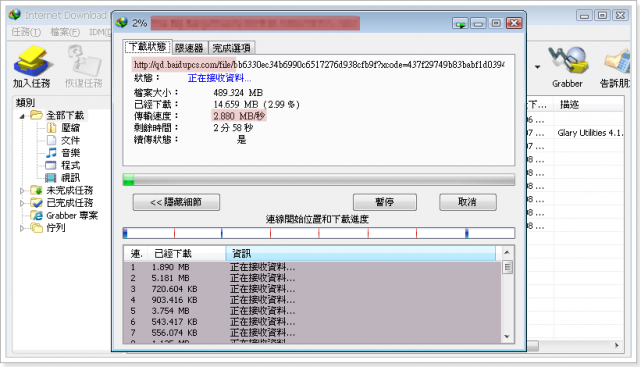Switch to the 限速器 tab

point(189,48)
